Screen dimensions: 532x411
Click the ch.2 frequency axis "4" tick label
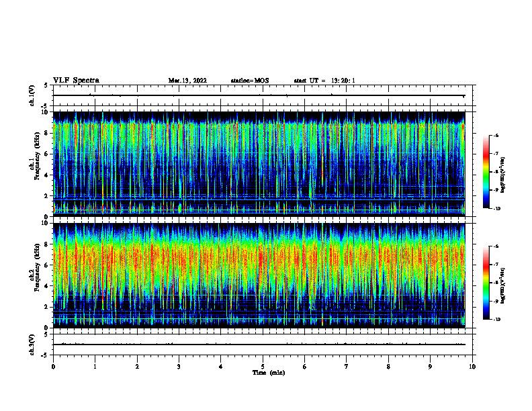pos(47,286)
